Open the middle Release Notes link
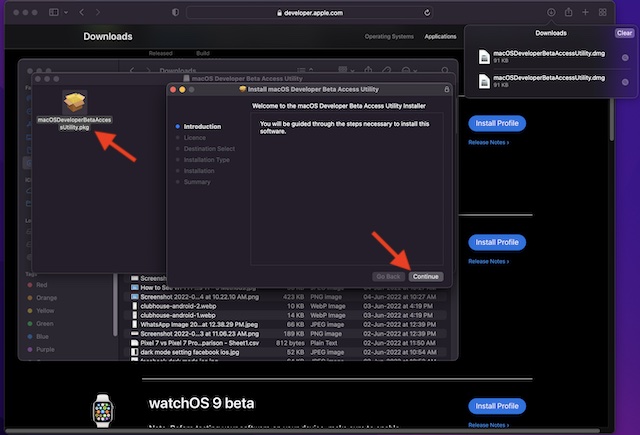The height and width of the screenshot is (435, 640). pos(489,262)
